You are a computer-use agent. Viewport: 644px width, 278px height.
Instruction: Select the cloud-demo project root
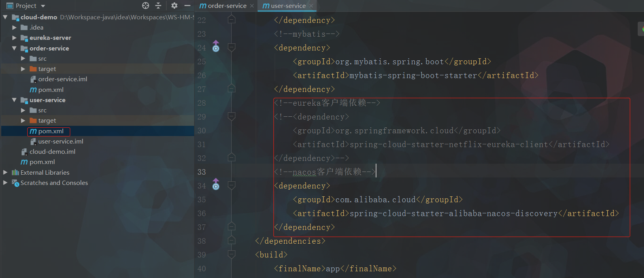(x=39, y=17)
